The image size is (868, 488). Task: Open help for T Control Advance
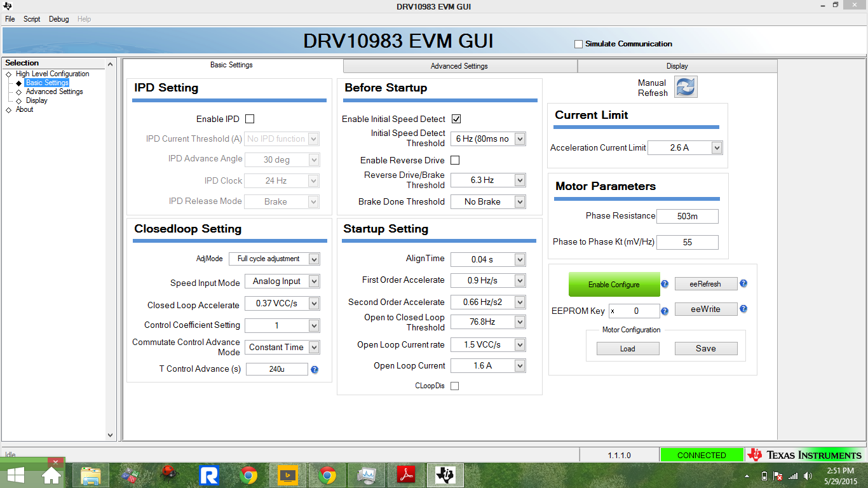[315, 369]
